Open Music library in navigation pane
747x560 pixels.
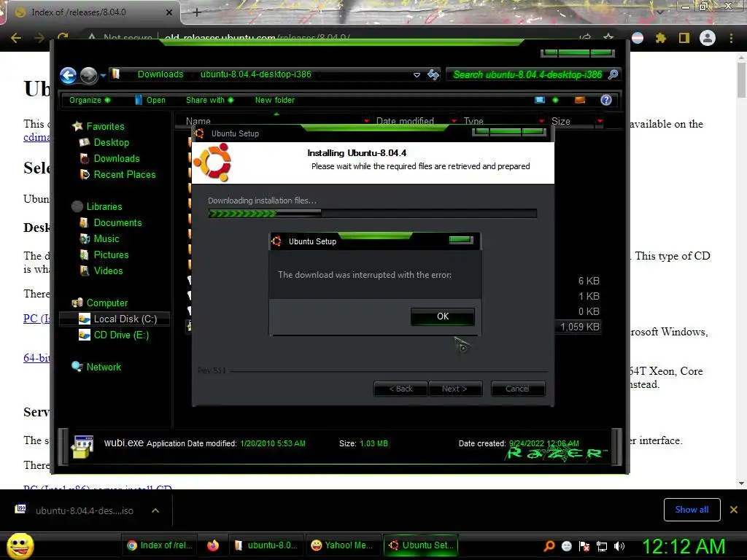pyautogui.click(x=107, y=239)
